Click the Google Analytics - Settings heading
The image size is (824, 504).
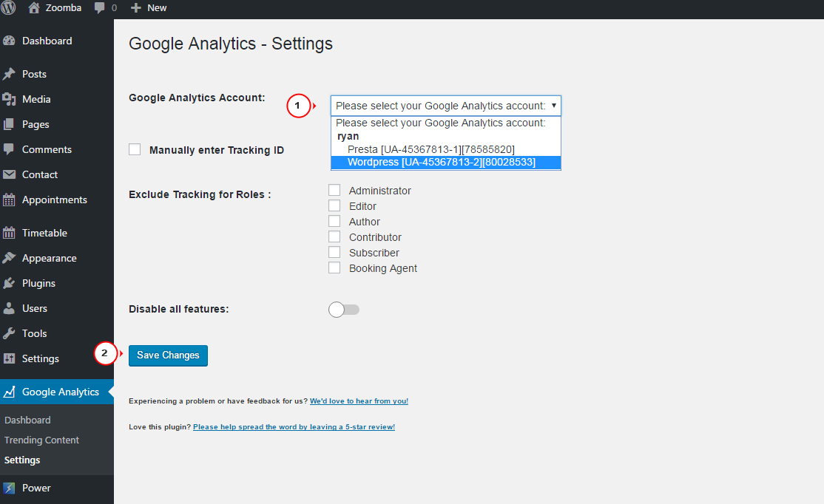click(231, 44)
